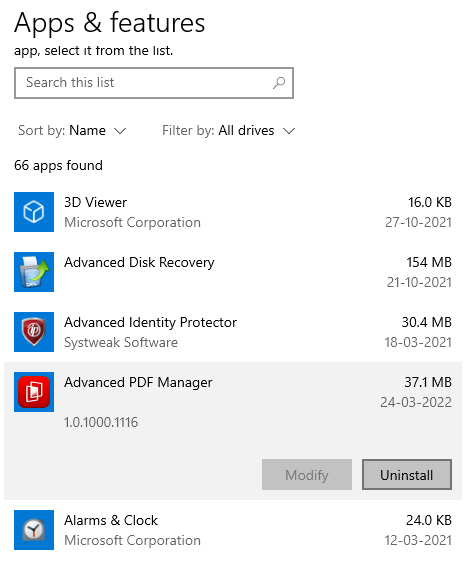Screen dimensions: 467x563
Task: Click the 154 MB size value
Action: pos(429,262)
